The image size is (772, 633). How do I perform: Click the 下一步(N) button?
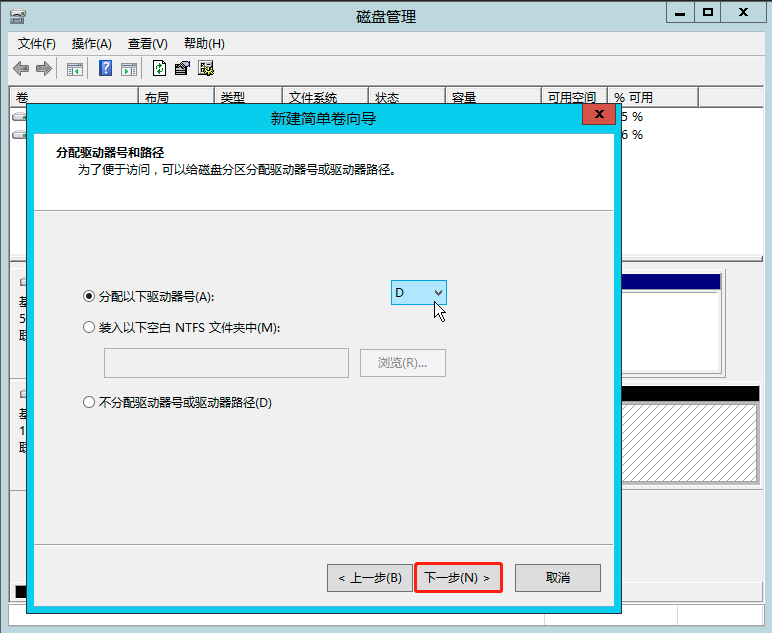458,577
